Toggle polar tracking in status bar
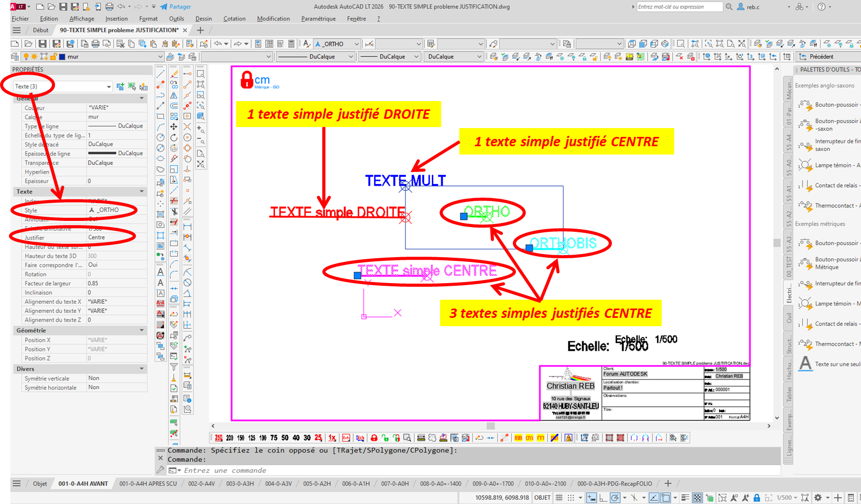 point(615,498)
